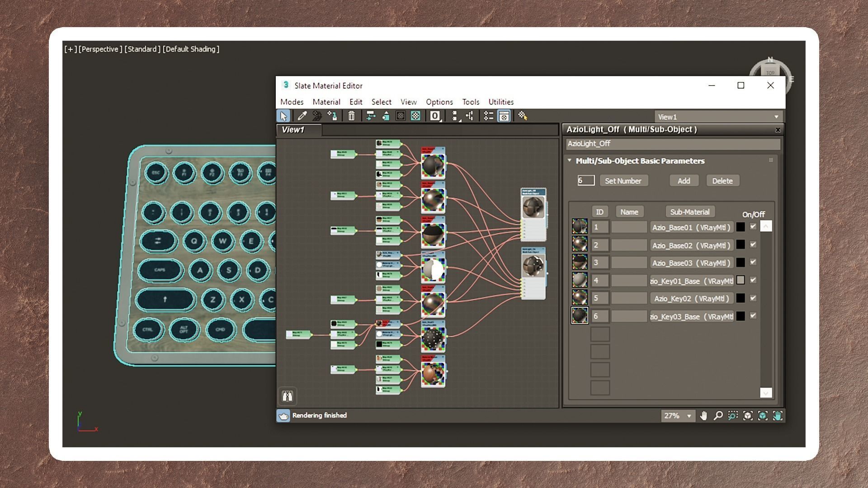Toggle On/Off checkbox for Azio_Base03
868x488 pixels.
point(753,262)
